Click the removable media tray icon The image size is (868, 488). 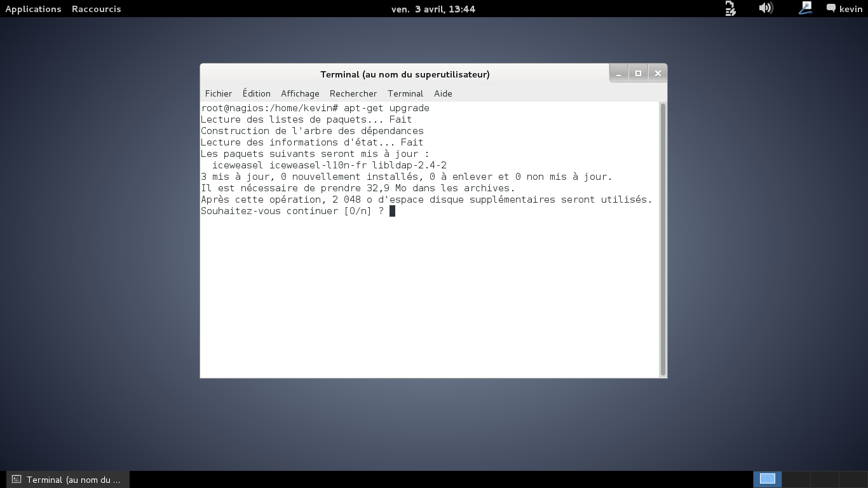coord(730,8)
